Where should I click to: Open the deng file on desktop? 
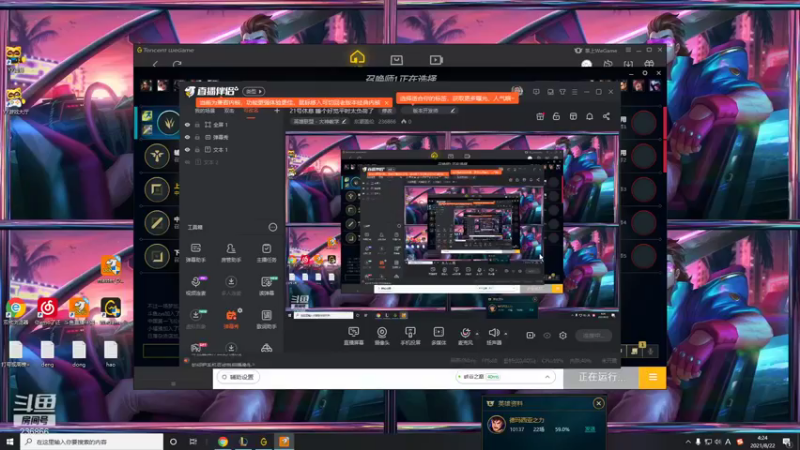click(x=47, y=354)
